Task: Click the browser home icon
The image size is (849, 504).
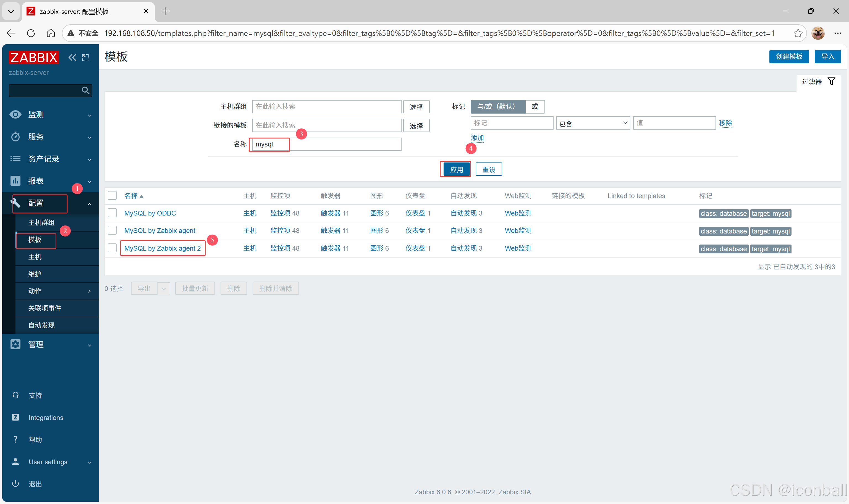Action: click(x=51, y=33)
